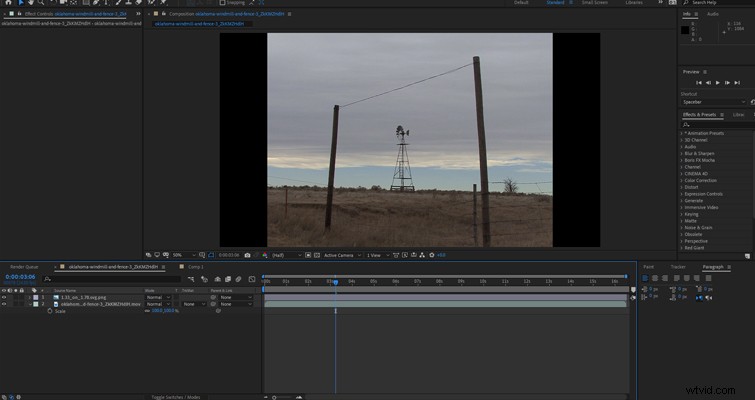Click the timeline zoom slider
Image resolution: width=755 pixels, height=400 pixels.
[x=282, y=397]
